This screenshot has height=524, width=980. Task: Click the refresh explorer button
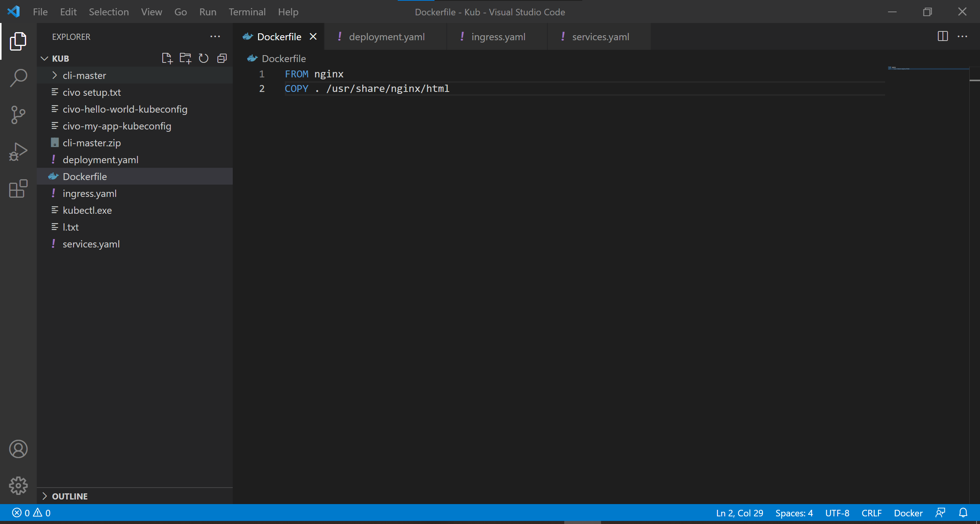click(204, 58)
